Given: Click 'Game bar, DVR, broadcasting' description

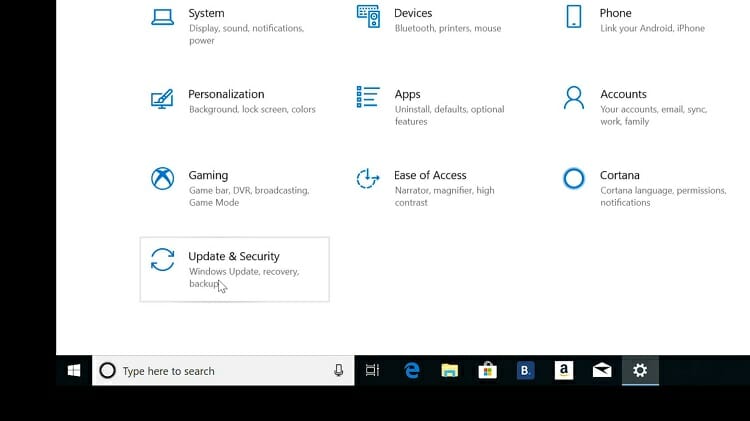Looking at the screenshot, I should point(249,196).
